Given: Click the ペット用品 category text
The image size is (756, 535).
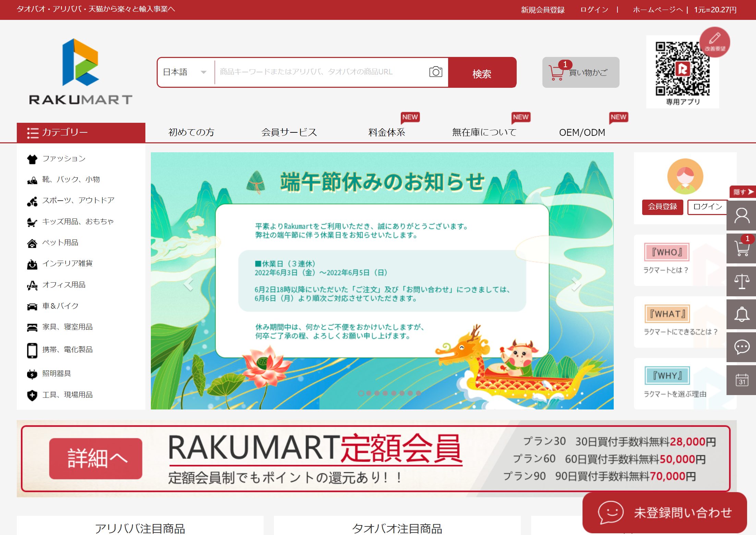Looking at the screenshot, I should (x=60, y=242).
